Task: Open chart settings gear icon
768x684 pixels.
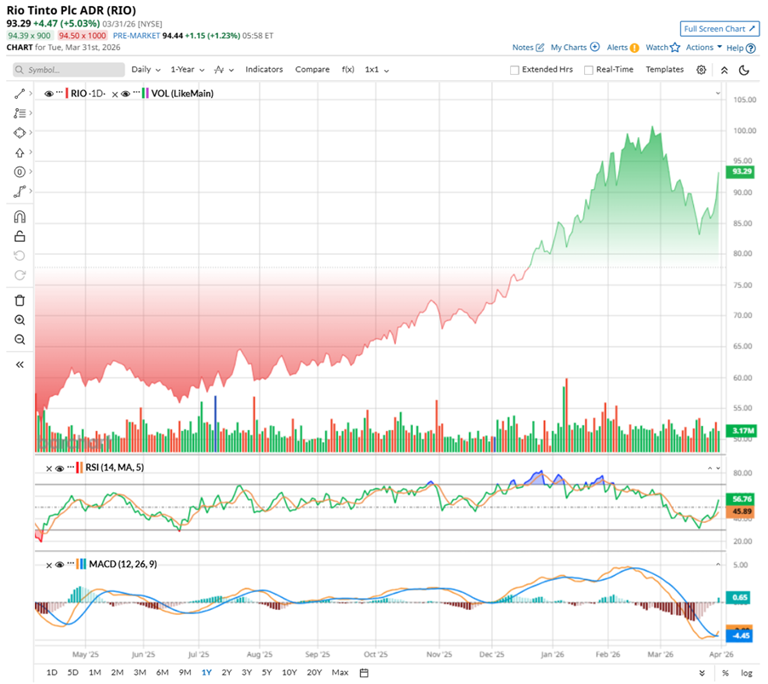Action: click(x=701, y=70)
